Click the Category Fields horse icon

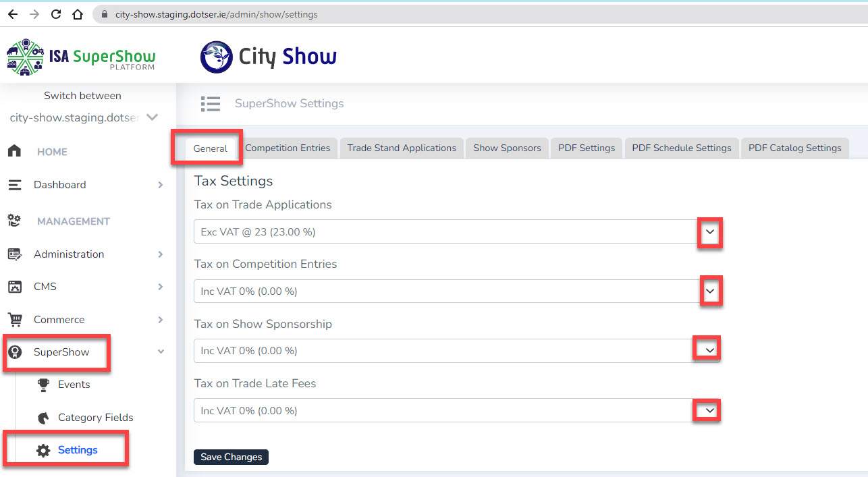[x=43, y=418]
